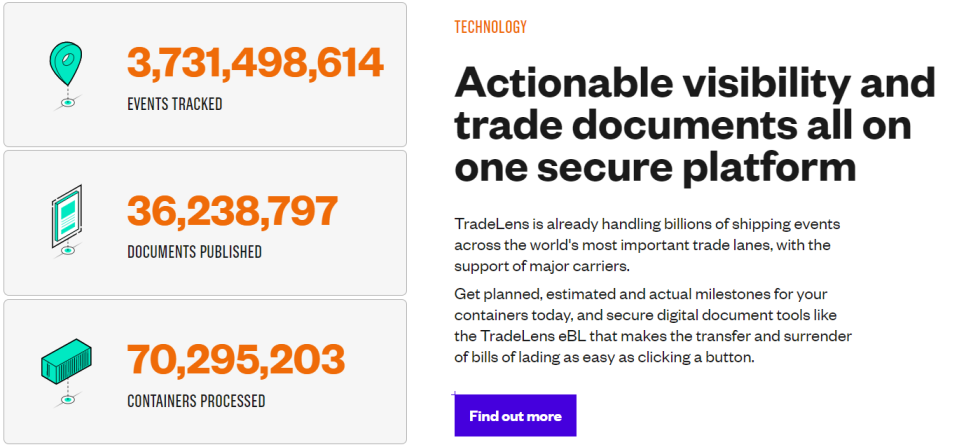This screenshot has width=966, height=447.
Task: Click the Actionable visibility headline
Action: pyautogui.click(x=695, y=125)
